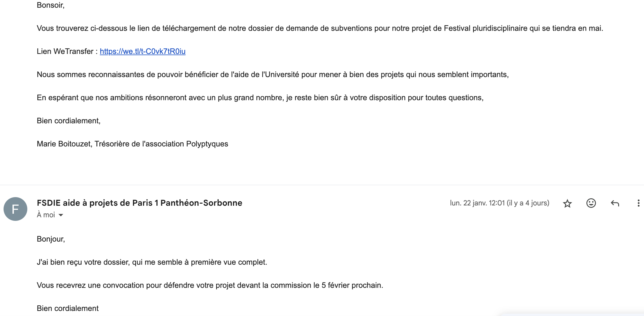Click the sentence "J'ai bien reçu votre dossier"
644x316 pixels.
(x=152, y=262)
